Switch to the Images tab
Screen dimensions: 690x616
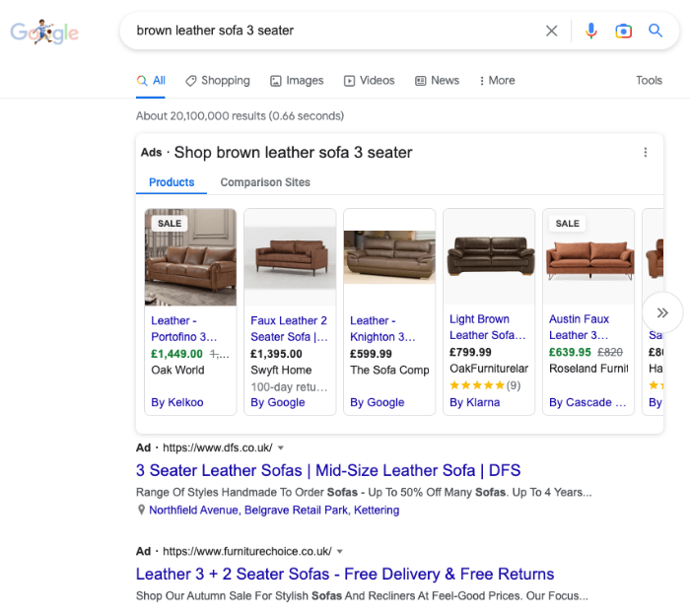pyautogui.click(x=297, y=81)
